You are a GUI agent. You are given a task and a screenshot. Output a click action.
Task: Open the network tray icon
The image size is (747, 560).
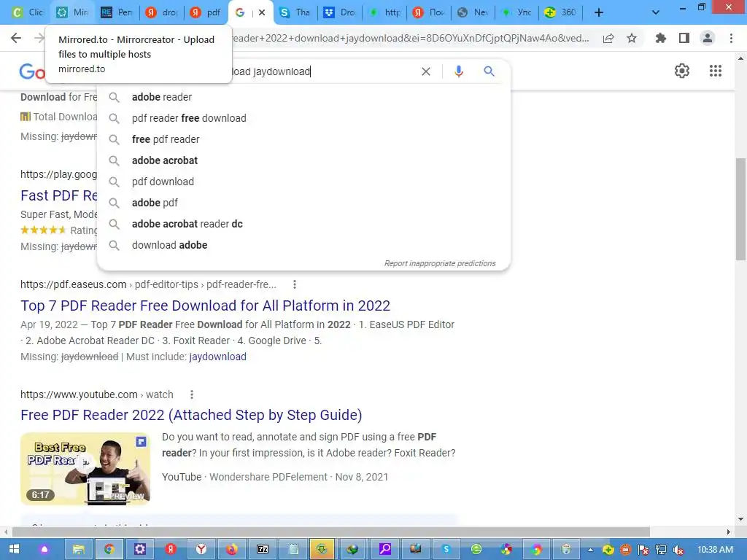[x=661, y=550]
